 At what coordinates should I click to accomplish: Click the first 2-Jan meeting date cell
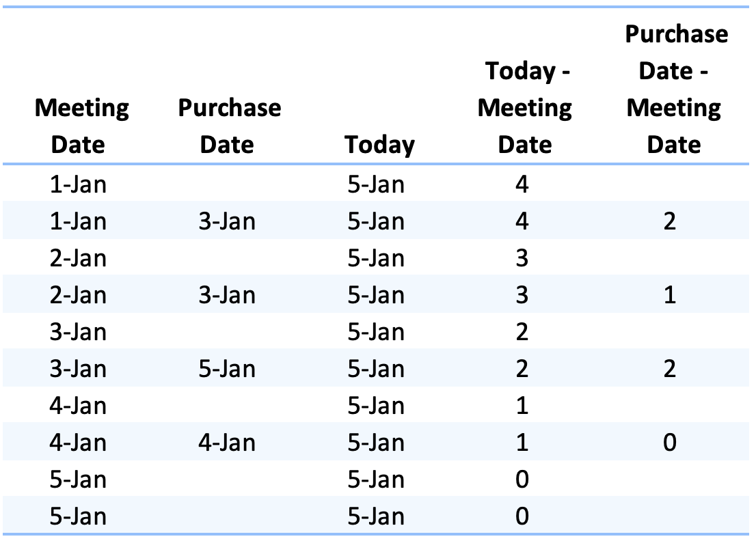click(78, 258)
